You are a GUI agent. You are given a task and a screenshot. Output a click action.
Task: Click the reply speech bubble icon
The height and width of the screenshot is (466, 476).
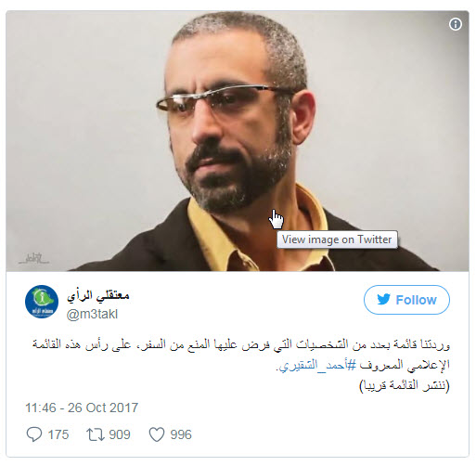[34, 434]
